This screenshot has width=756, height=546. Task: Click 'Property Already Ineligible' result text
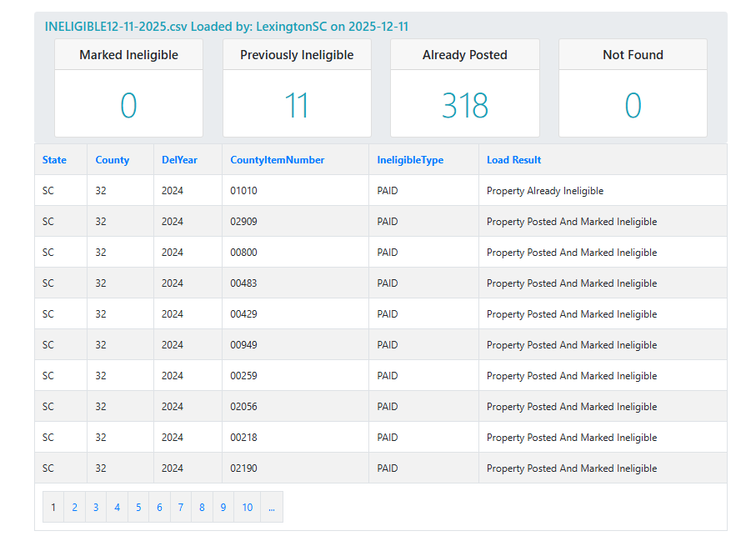pyautogui.click(x=545, y=191)
